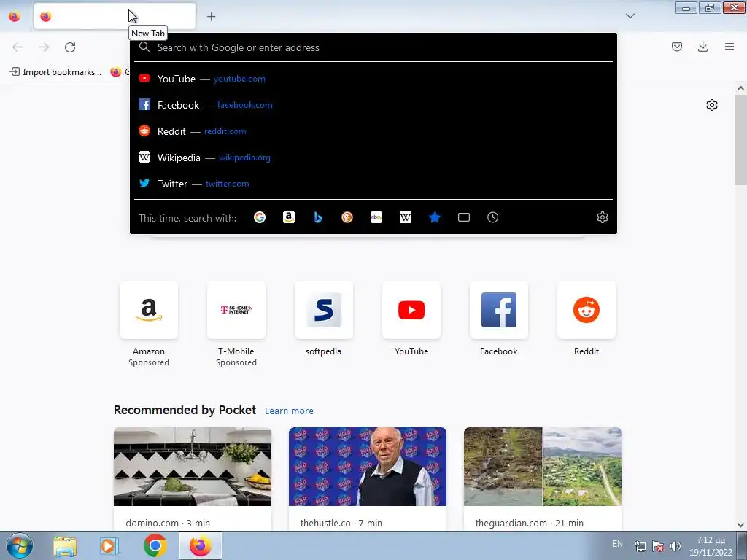747x560 pixels.
Task: Open Google Chrome from taskbar
Action: pos(155,546)
